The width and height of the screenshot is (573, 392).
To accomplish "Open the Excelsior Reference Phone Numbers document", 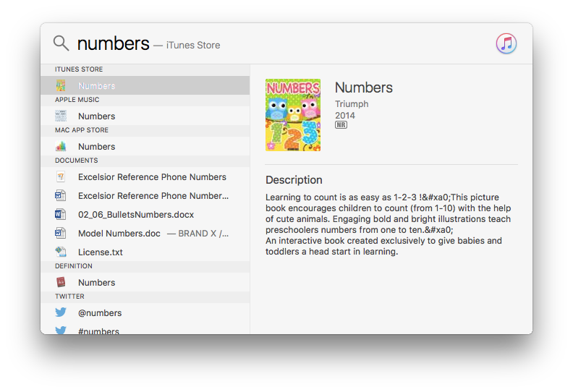I will pos(145,176).
